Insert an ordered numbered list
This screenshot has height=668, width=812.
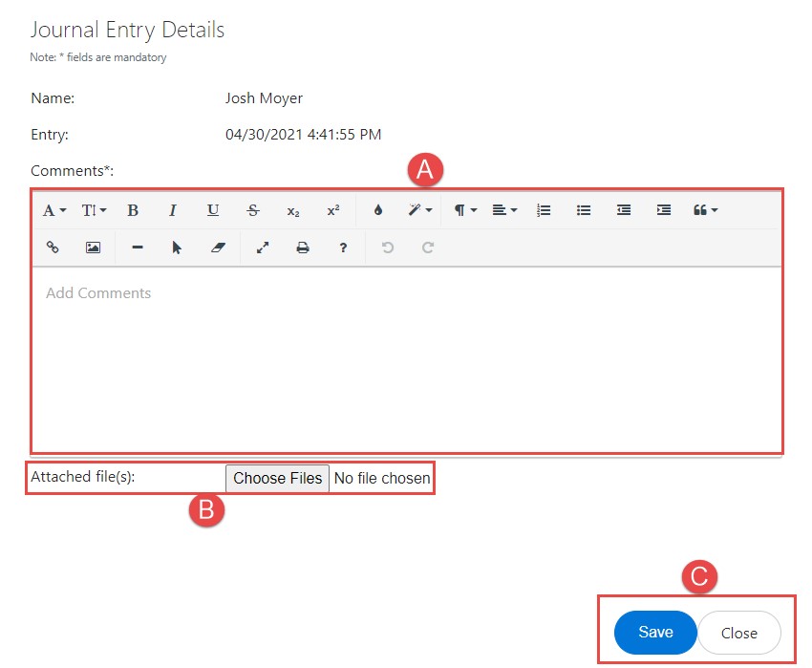click(544, 210)
